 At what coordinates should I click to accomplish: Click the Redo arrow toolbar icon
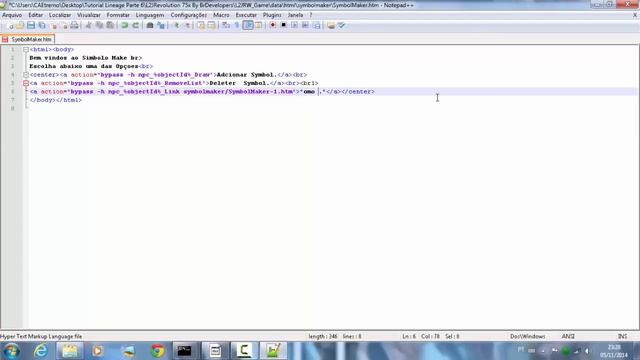click(136, 25)
